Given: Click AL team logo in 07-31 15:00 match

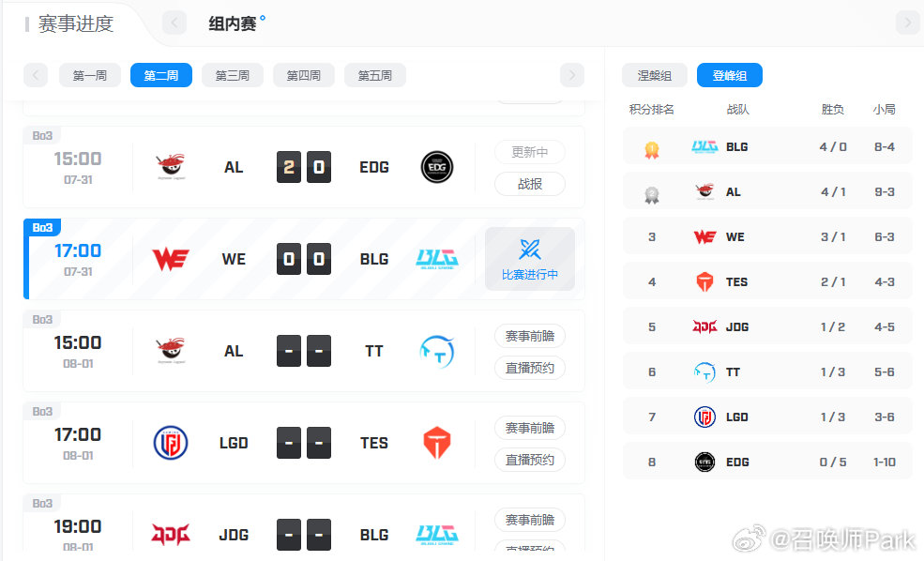Looking at the screenshot, I should [171, 167].
